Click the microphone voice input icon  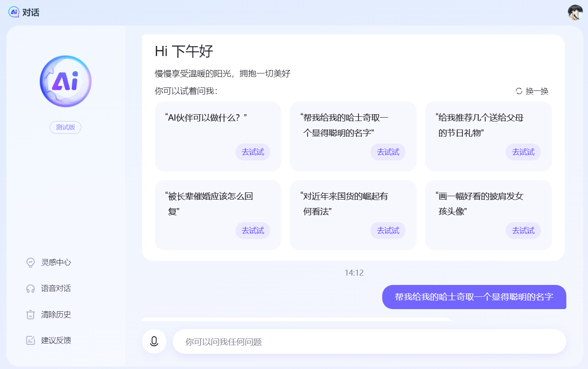pyautogui.click(x=154, y=341)
